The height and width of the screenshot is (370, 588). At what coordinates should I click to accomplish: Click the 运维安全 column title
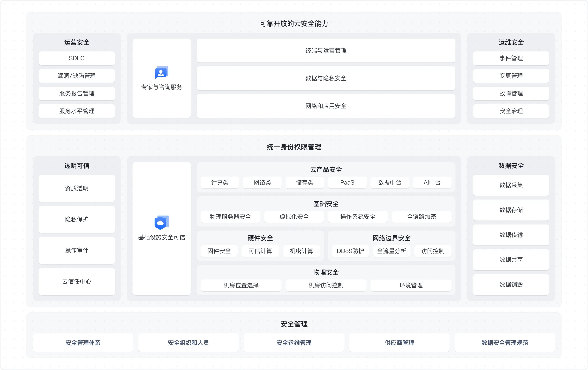tap(511, 42)
